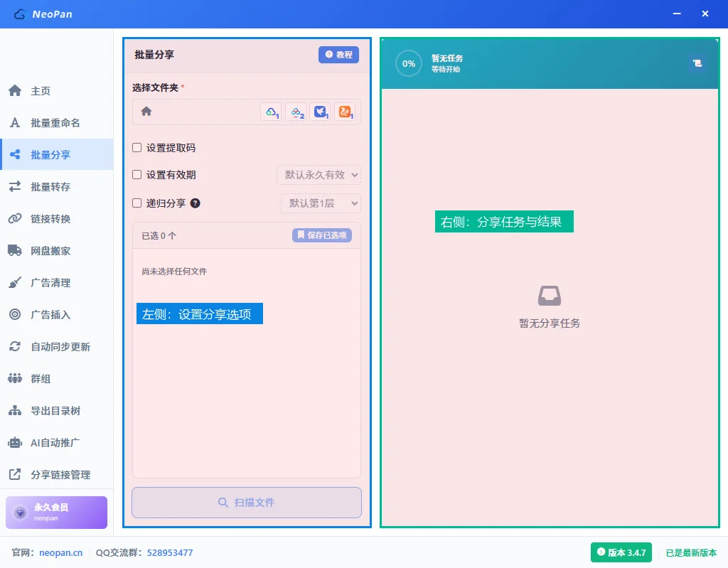Open the 默认永久有效 validity dropdown
The image size is (728, 568).
[319, 175]
